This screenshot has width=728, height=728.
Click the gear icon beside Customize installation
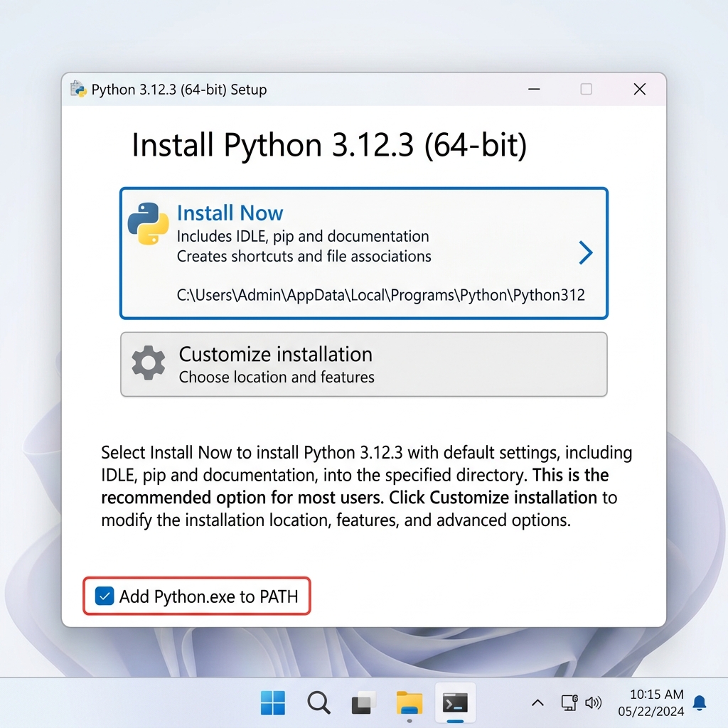148,363
